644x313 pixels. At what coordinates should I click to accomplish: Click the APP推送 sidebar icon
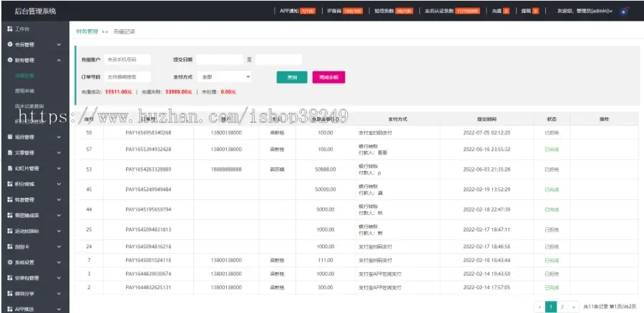coord(9,309)
